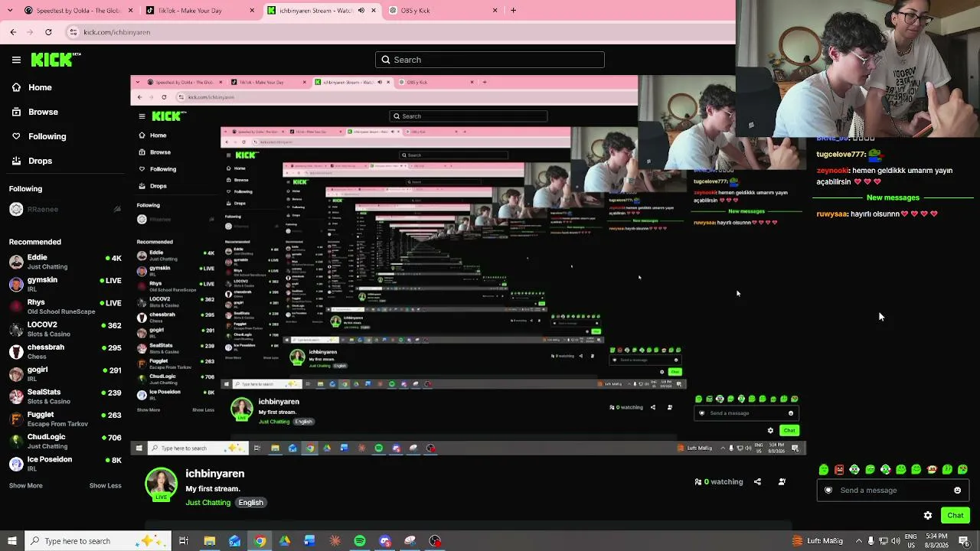Switch to the OBS y Kick tab
The width and height of the screenshot is (980, 551).
[443, 11]
